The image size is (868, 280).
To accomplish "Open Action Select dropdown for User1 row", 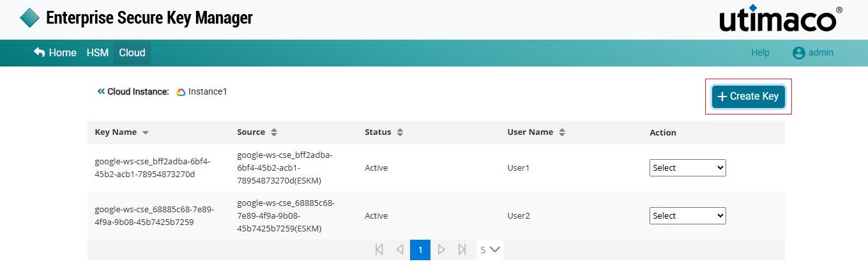I will [688, 167].
